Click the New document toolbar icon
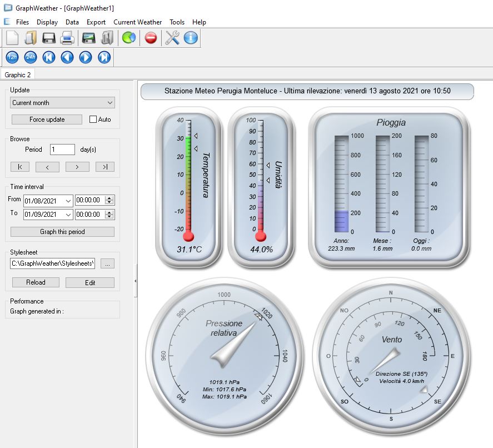 pyautogui.click(x=13, y=38)
